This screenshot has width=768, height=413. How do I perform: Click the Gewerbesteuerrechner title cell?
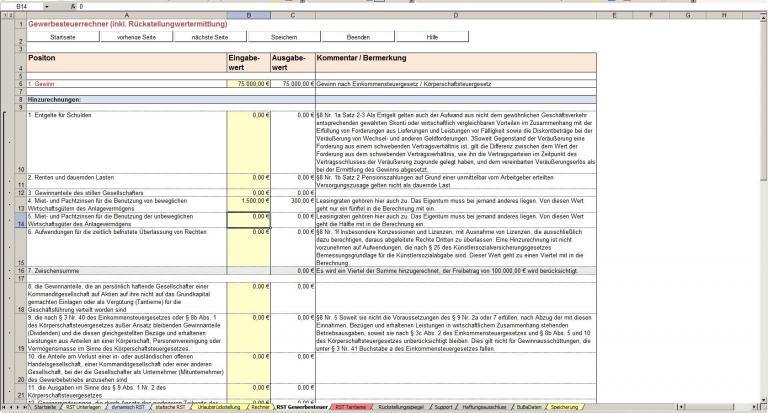pyautogui.click(x=128, y=24)
